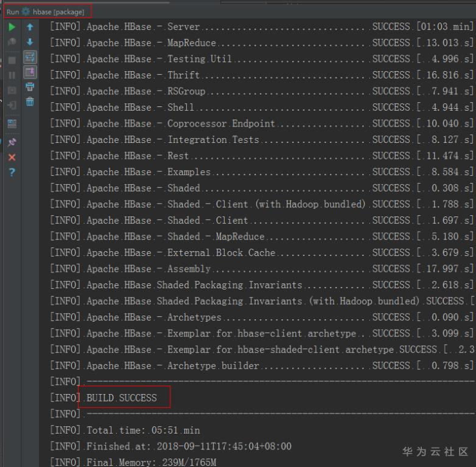Viewport: 476px width, 467px height.
Task: Click the exit process icon
Action: [x=12, y=105]
